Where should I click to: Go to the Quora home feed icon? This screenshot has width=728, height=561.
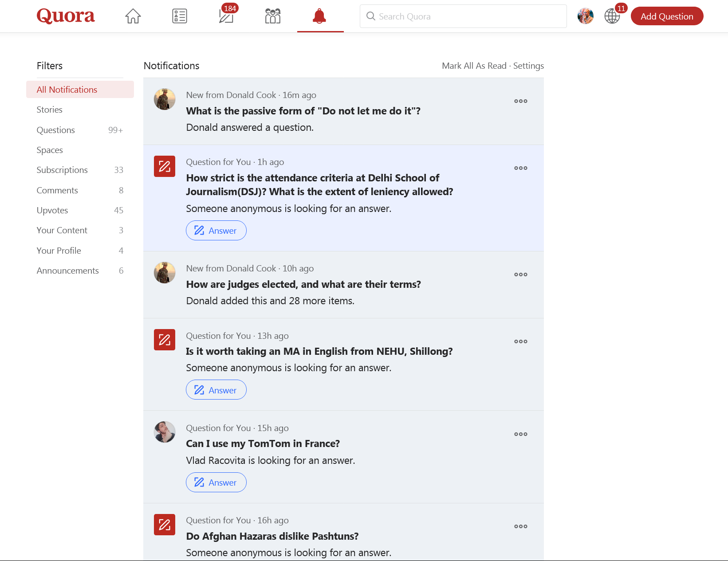[133, 16]
